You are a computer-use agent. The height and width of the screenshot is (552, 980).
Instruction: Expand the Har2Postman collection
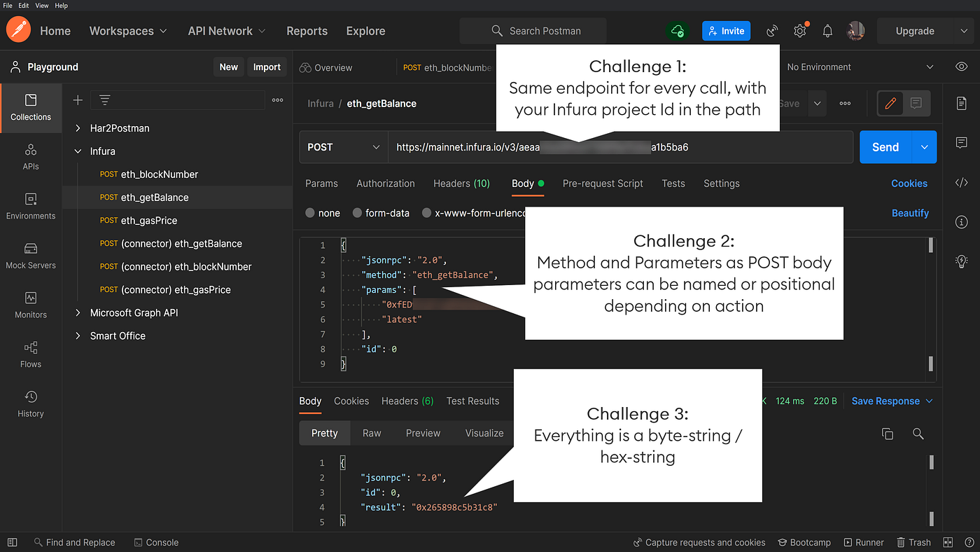[78, 128]
